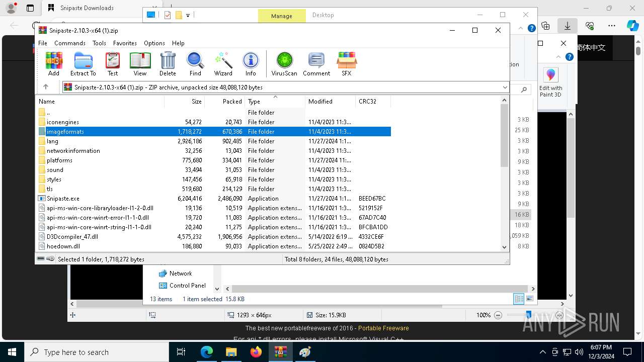Show archive Info

coord(251,64)
